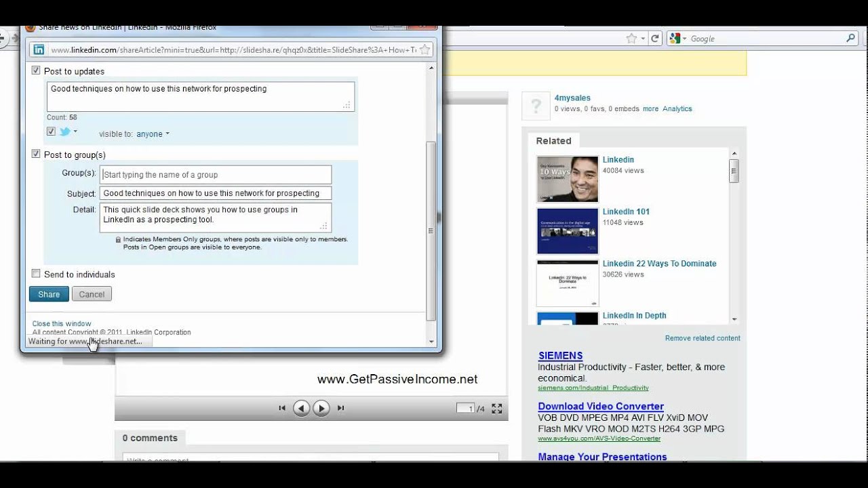Open the visible to anyone dropdown
868x488 pixels.
pos(153,134)
